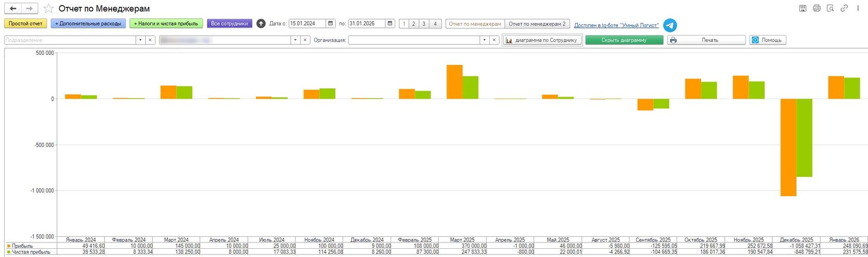The height and width of the screenshot is (257, 868).
Task: Click the Печать button
Action: 706,40
